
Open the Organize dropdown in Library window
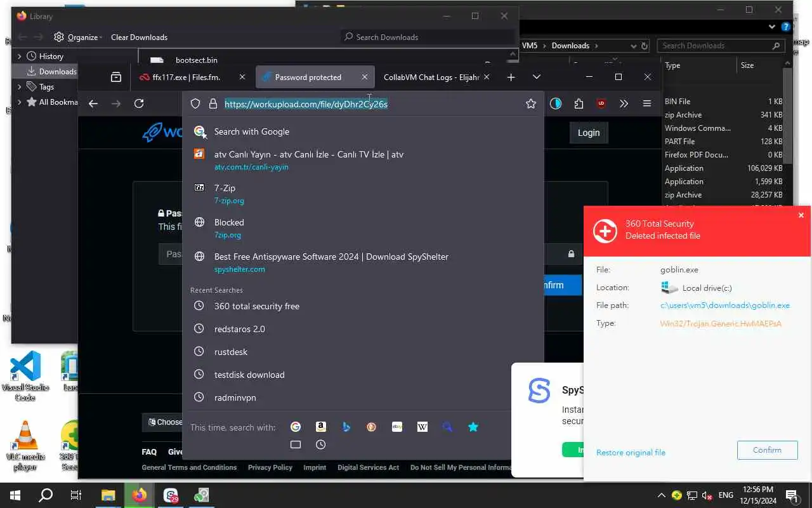point(79,37)
